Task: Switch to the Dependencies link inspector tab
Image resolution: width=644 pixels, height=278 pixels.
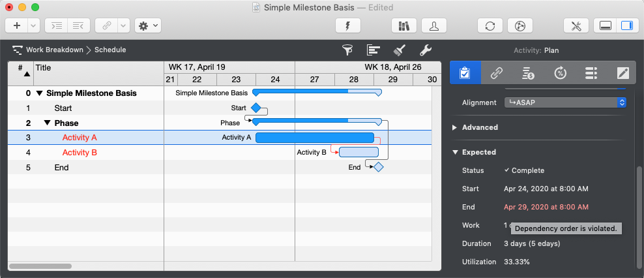Action: coord(497,72)
